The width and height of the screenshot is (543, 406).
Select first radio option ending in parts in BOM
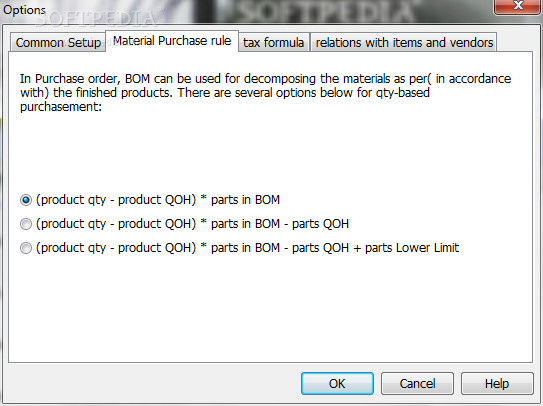pyautogui.click(x=26, y=200)
